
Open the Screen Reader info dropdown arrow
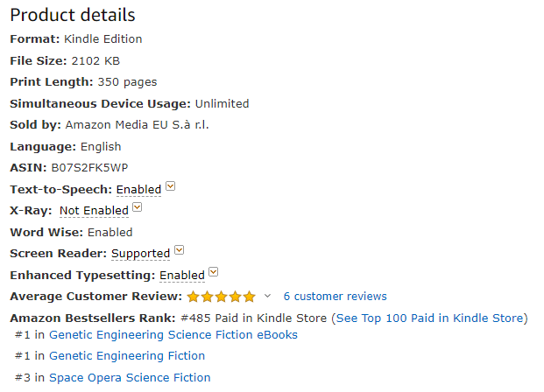pos(180,251)
